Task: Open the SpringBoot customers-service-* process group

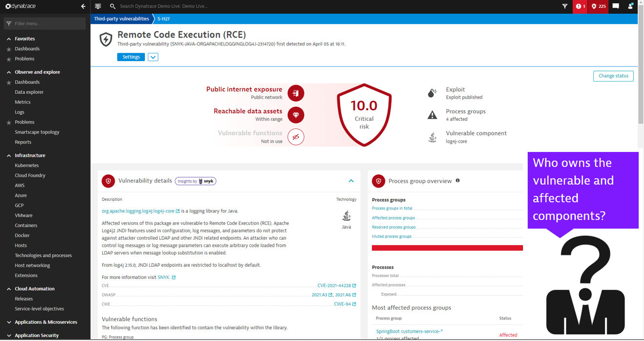Action: [409, 331]
